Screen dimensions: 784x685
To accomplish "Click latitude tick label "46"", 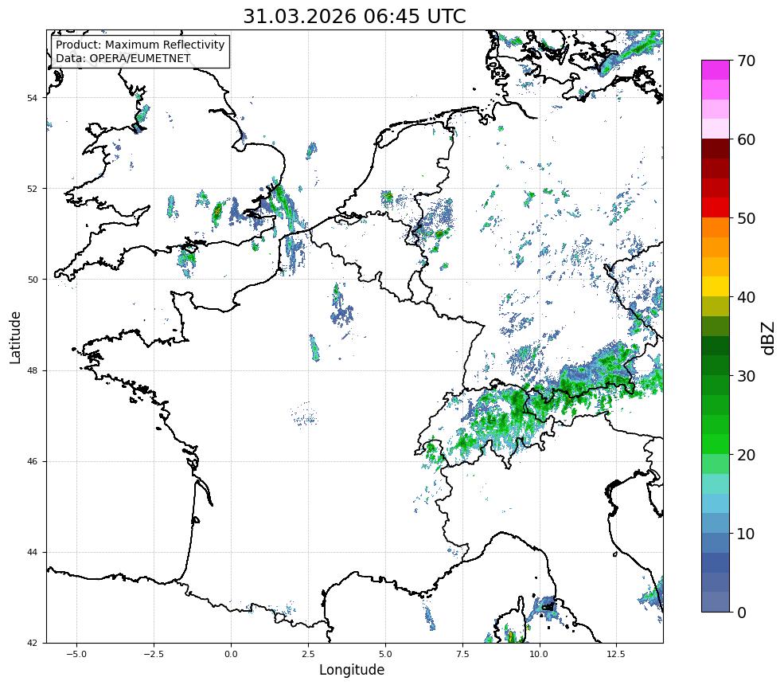I will point(32,461).
